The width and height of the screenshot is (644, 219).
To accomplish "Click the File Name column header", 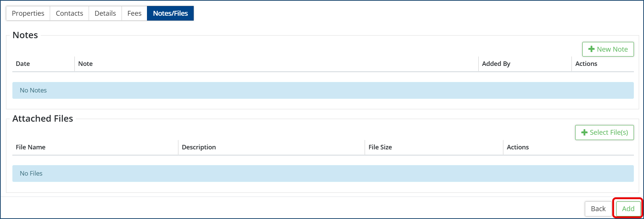I will click(x=31, y=147).
